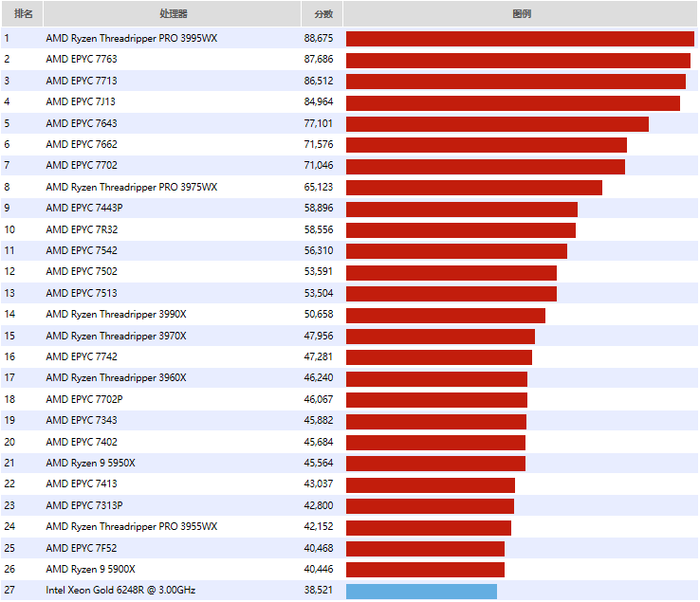The image size is (700, 602).
Task: Sort by the 分数 column header
Action: click(x=322, y=14)
